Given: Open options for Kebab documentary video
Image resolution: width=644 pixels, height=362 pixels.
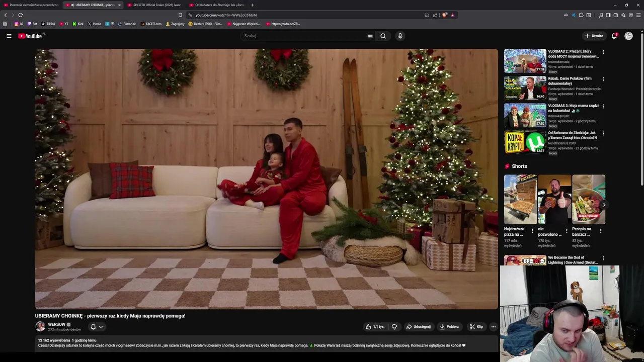Looking at the screenshot, I should pyautogui.click(x=603, y=79).
